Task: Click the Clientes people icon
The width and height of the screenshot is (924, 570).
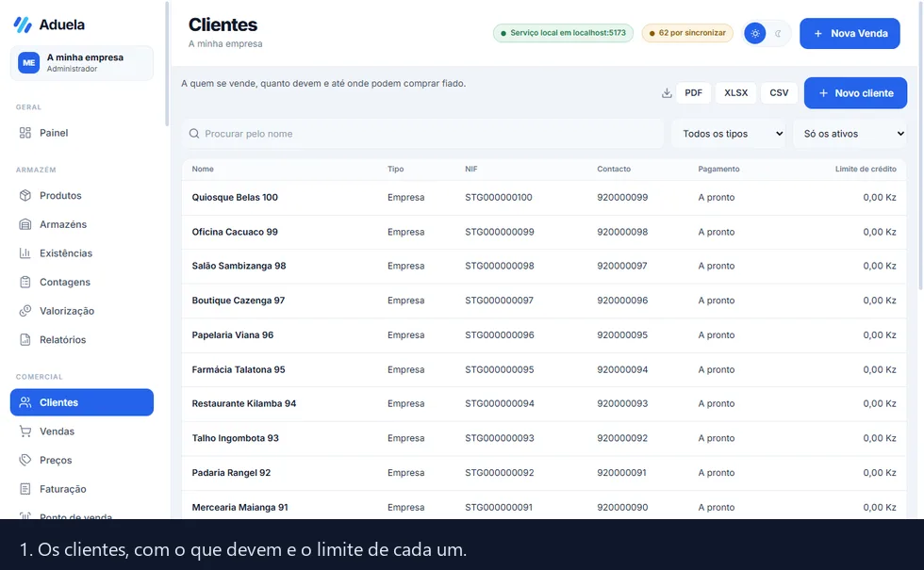Action: tap(25, 402)
